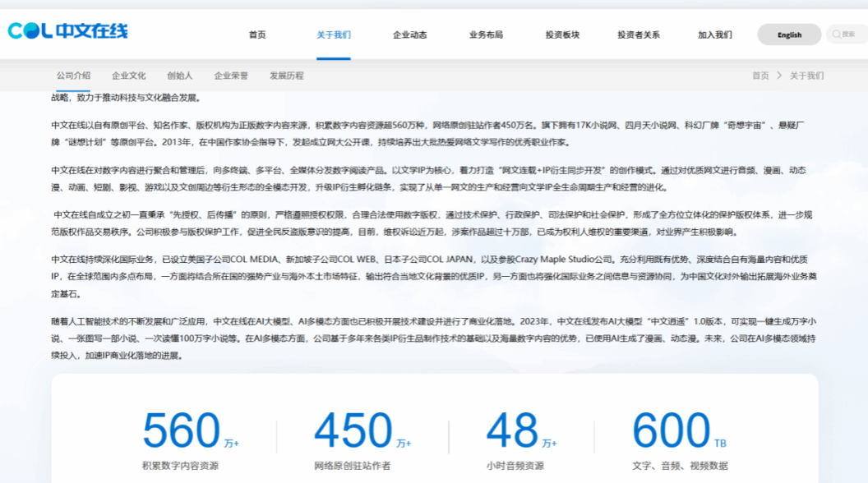Open the 企业动态 navigation item
Viewport: 868px width, 483px height.
point(409,35)
